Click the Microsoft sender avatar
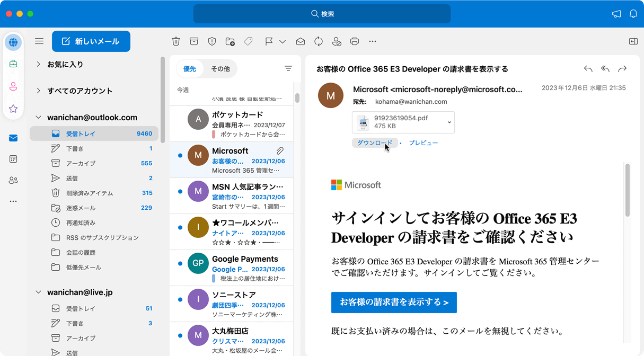The width and height of the screenshot is (644, 356). [331, 95]
